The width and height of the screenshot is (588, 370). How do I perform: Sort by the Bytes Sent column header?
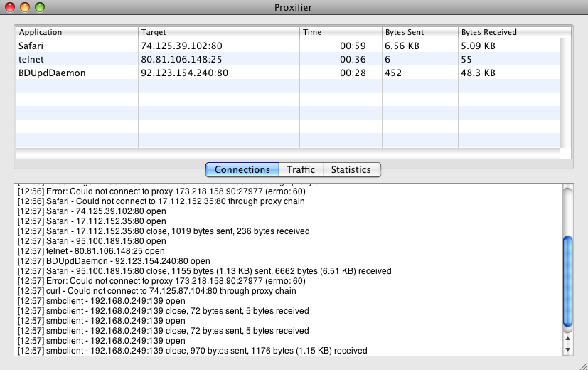click(420, 32)
